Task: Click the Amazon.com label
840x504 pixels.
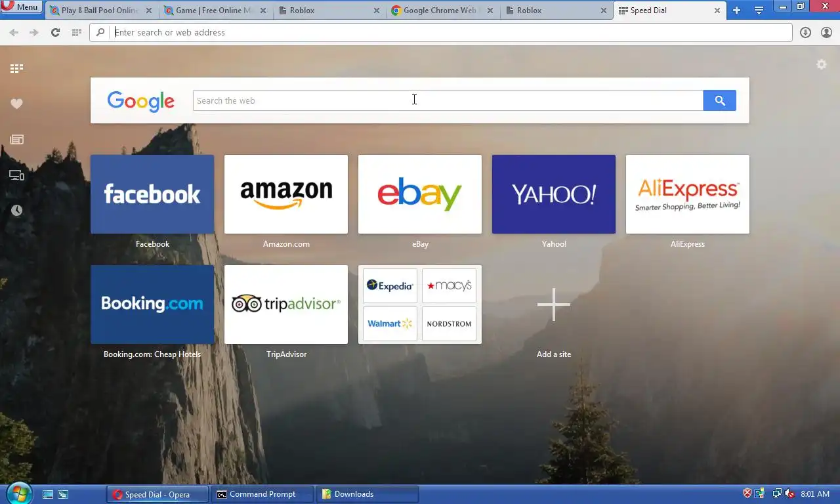Action: [286, 244]
